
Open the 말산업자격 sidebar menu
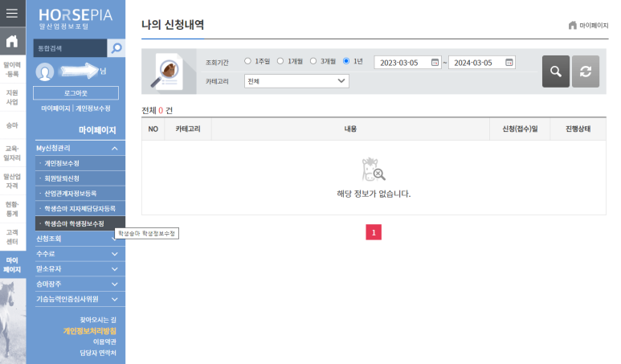[x=12, y=181]
